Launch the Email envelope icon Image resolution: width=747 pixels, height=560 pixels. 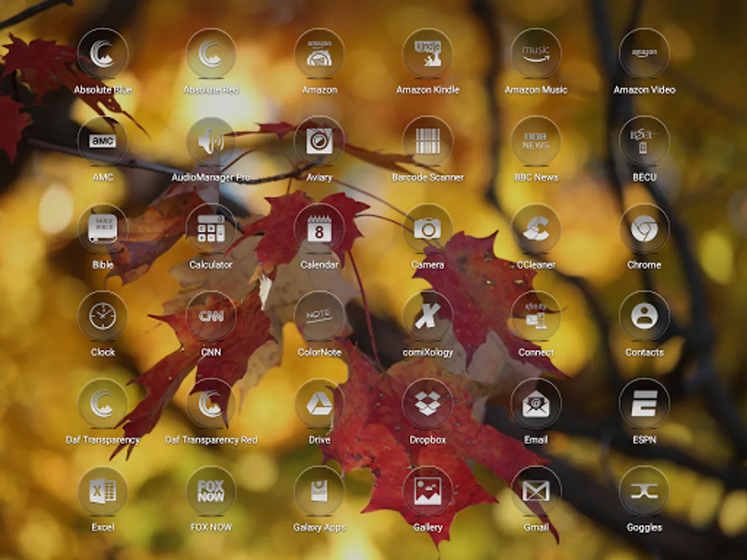click(536, 404)
